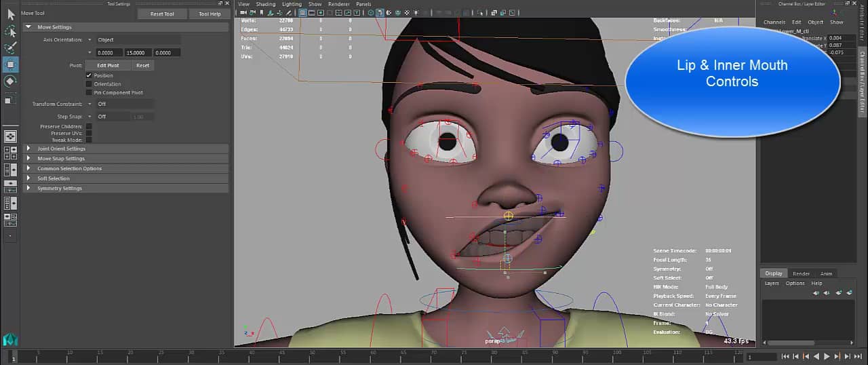Switch to the Scale tool
Viewport: 868px width, 365px height.
10,100
